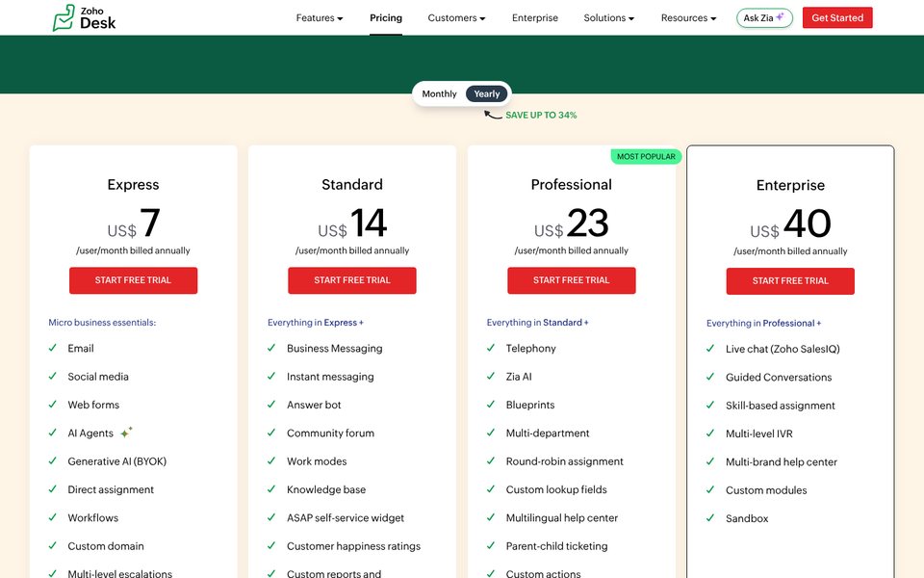The image size is (924, 578).
Task: Click Multi-brand help center feature
Action: [x=781, y=462]
